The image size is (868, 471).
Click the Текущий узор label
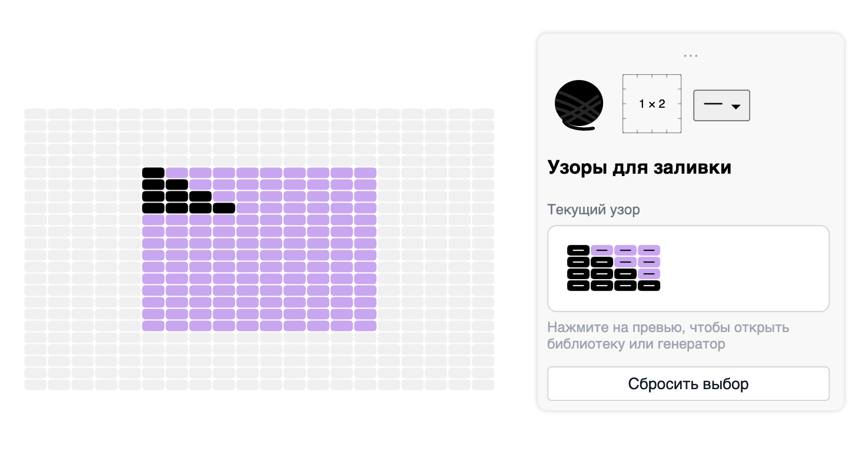click(x=593, y=210)
